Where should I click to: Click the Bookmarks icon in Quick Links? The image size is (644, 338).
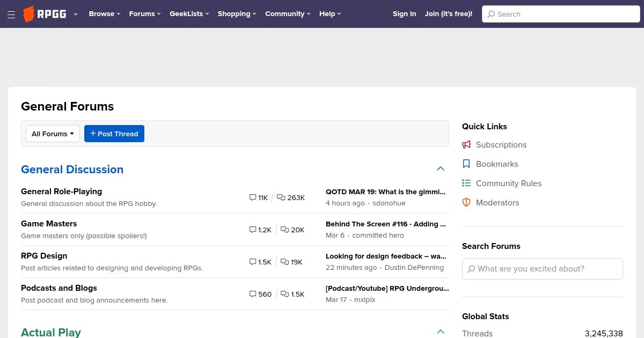pos(466,164)
